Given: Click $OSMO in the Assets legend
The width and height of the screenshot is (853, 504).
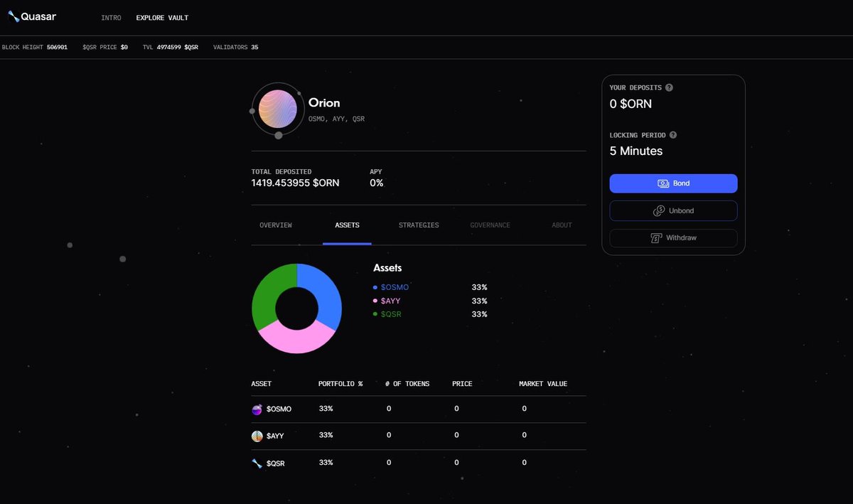Looking at the screenshot, I should [395, 287].
